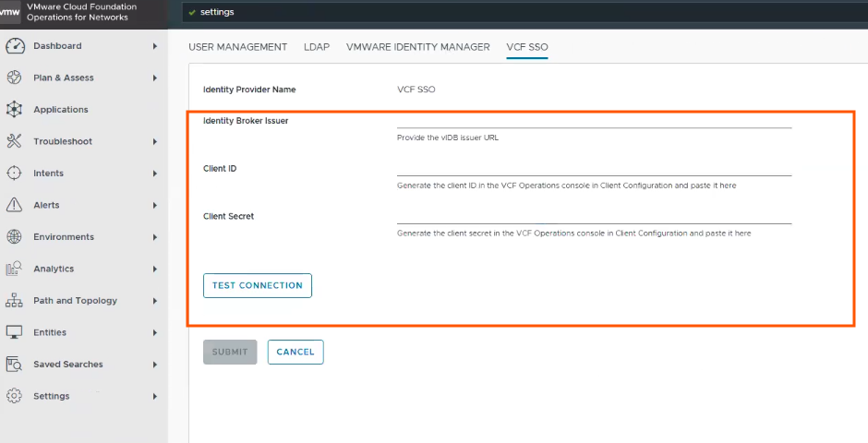
Task: Expand the Intents submenu arrow
Action: (155, 174)
